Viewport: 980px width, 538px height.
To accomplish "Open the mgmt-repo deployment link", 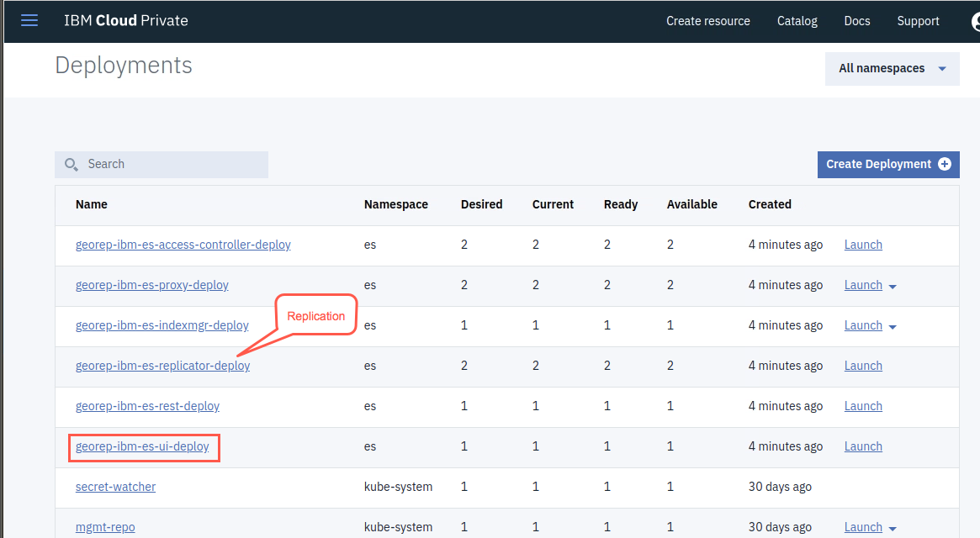I will 105,527.
